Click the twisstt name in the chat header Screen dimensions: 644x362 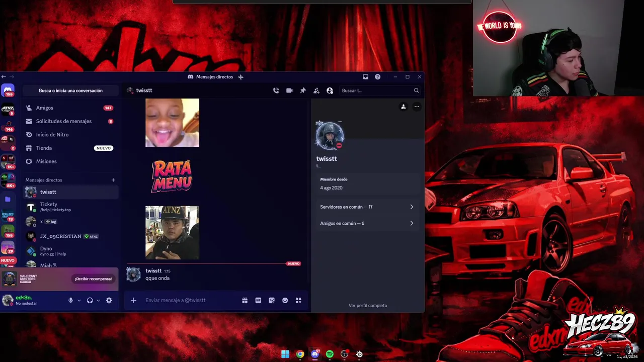click(144, 90)
